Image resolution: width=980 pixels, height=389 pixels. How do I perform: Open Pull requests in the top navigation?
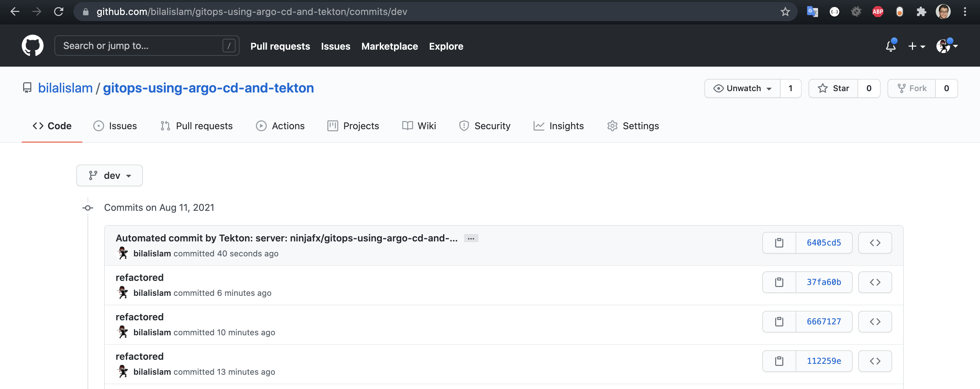tap(280, 46)
